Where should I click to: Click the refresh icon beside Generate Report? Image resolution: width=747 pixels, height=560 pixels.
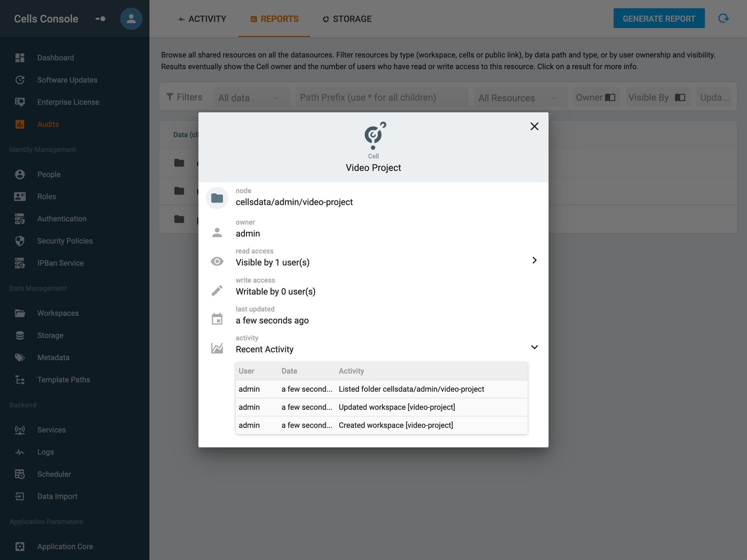coord(723,18)
